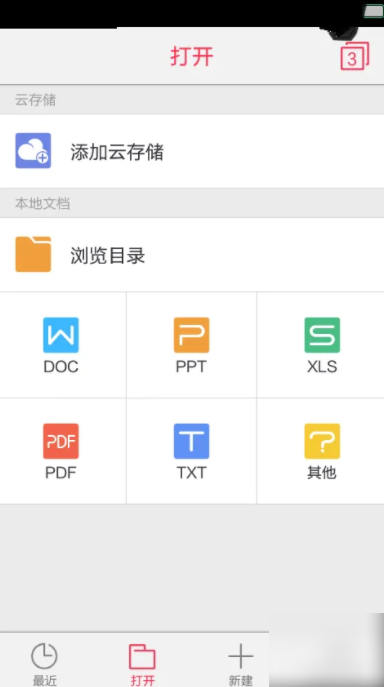Tap the orange browse folder icon
This screenshot has width=384, height=687.
click(x=33, y=254)
